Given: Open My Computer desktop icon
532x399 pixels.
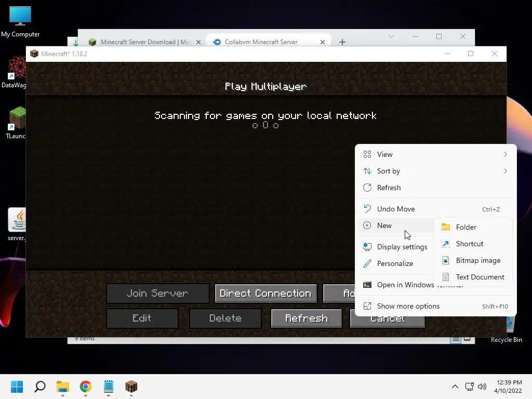Looking at the screenshot, I should click(20, 22).
